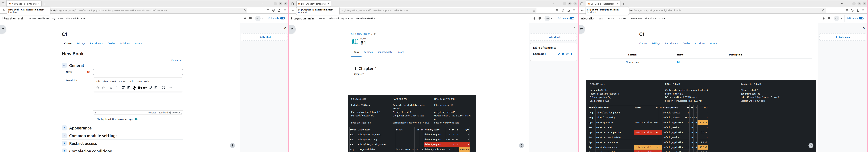Open the Format menu in the description editor
868x152 pixels.
(x=122, y=82)
